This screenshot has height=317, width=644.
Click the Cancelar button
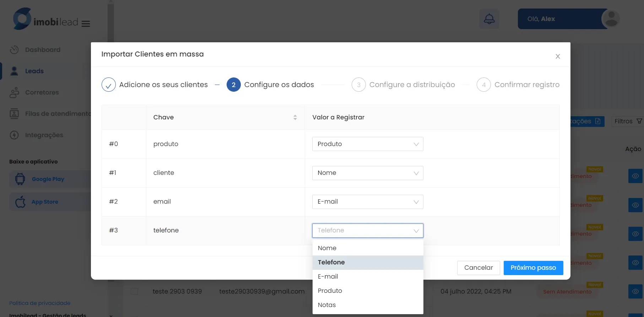click(478, 268)
